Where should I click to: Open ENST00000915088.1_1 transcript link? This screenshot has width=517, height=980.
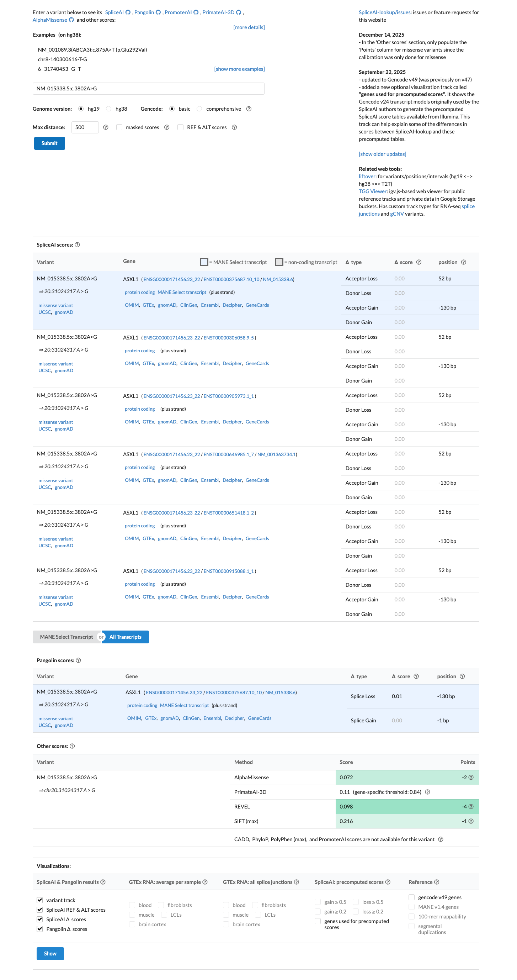(229, 571)
